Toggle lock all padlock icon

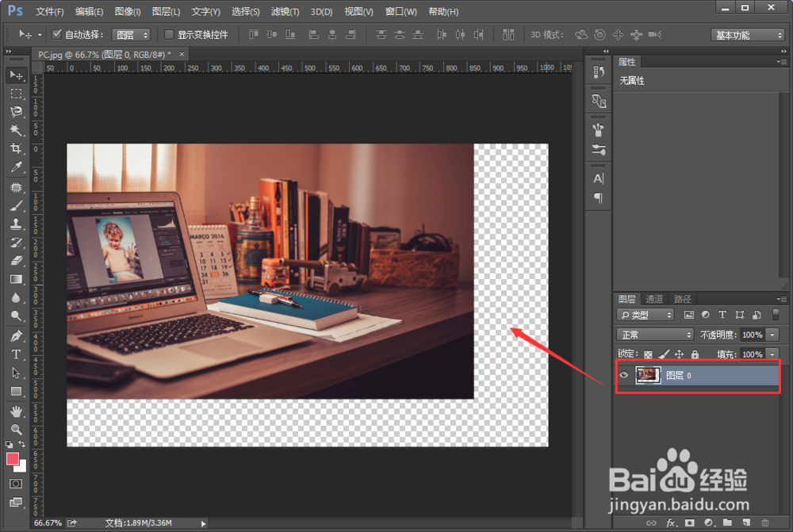point(695,354)
